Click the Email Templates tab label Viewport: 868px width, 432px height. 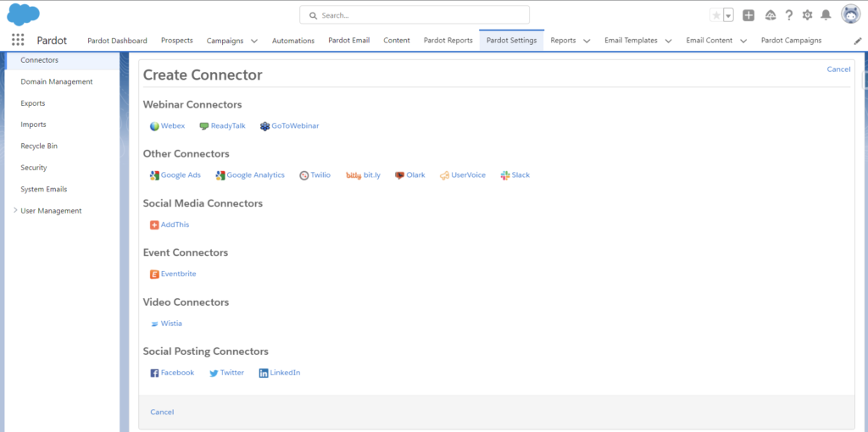click(631, 41)
